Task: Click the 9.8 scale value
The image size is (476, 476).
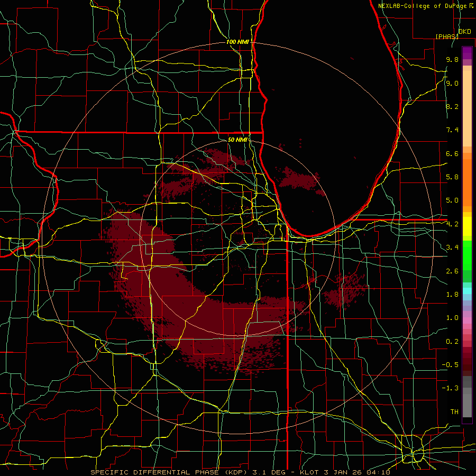Action: [x=452, y=59]
